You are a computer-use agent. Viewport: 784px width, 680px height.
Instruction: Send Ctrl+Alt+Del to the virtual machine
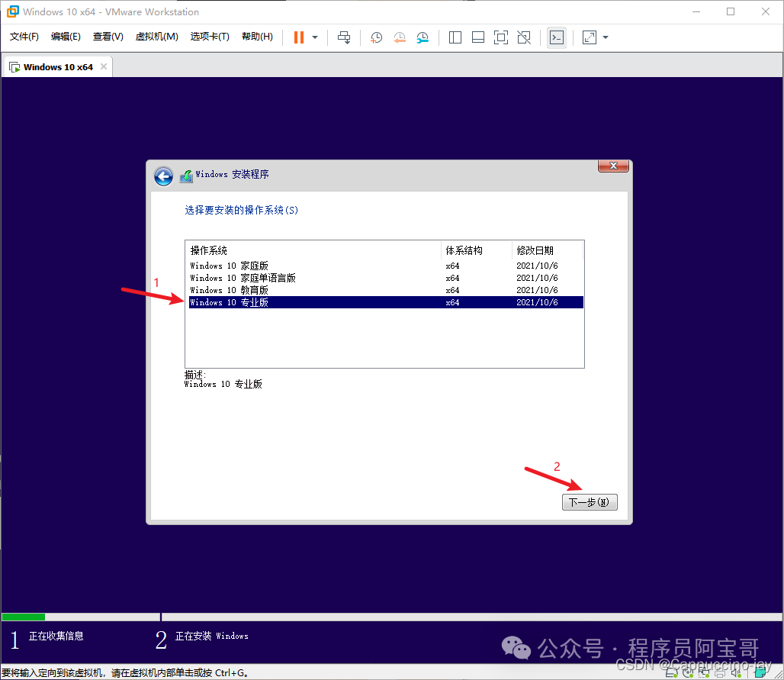click(x=343, y=37)
